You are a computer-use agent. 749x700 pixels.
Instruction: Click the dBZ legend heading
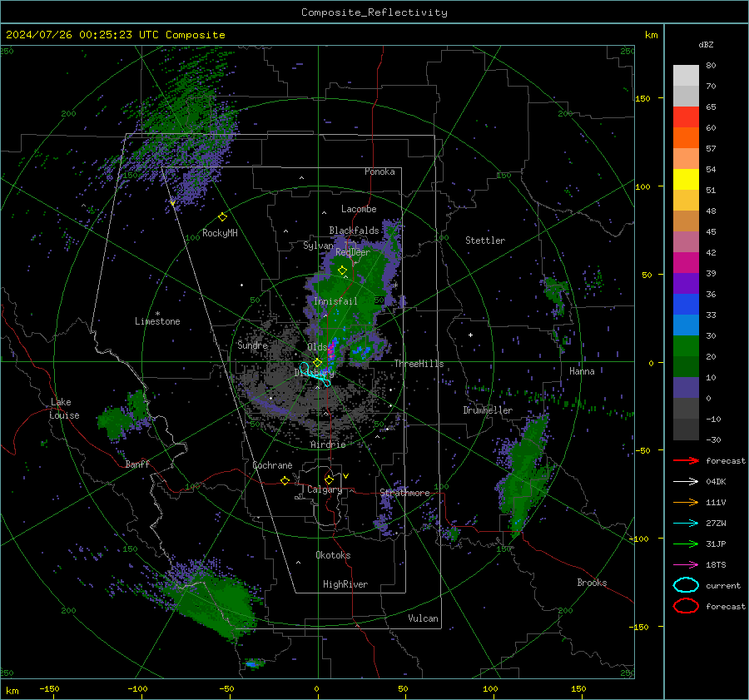click(x=706, y=44)
